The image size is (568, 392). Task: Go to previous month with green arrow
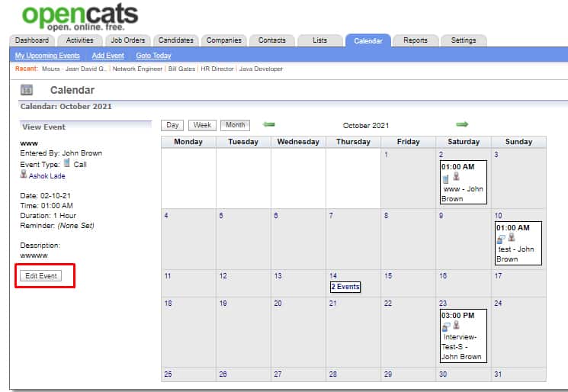pyautogui.click(x=268, y=124)
